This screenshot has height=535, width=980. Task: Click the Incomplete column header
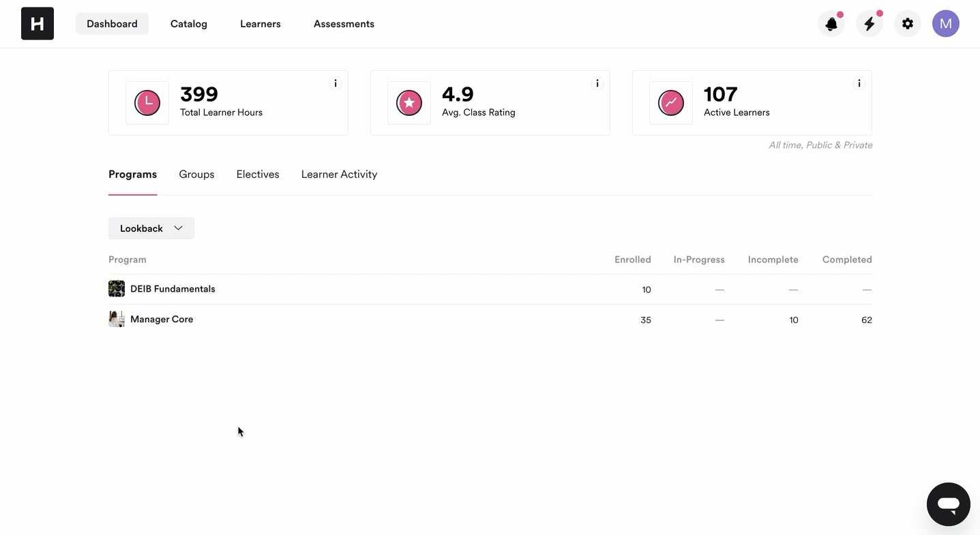[773, 260]
